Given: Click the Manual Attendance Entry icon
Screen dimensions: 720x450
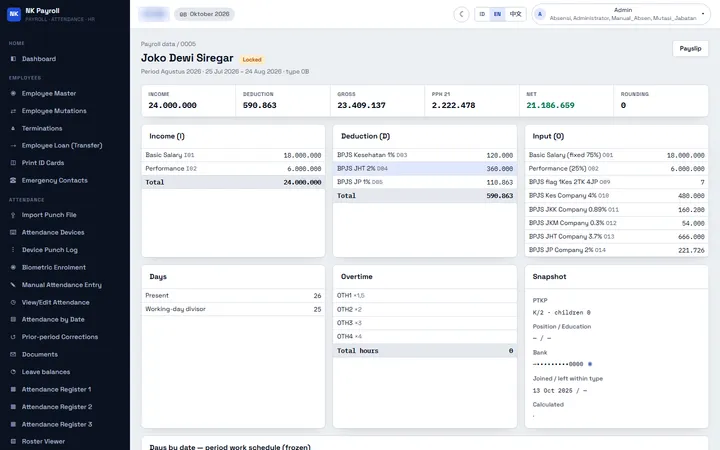Looking at the screenshot, I should pyautogui.click(x=13, y=285).
